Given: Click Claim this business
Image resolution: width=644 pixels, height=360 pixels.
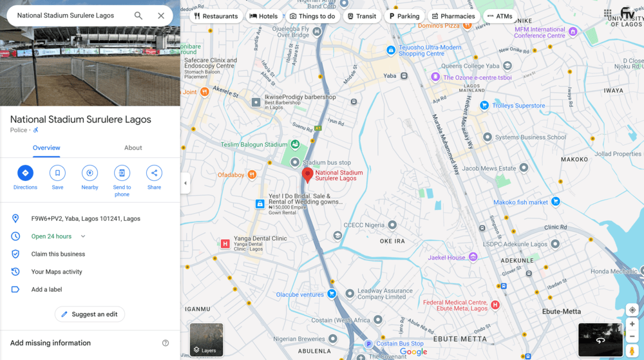Looking at the screenshot, I should (x=58, y=254).
